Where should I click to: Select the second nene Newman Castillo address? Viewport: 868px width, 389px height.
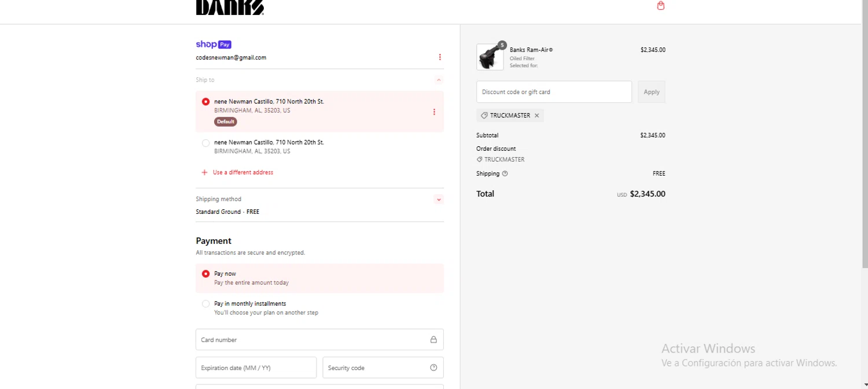point(205,143)
